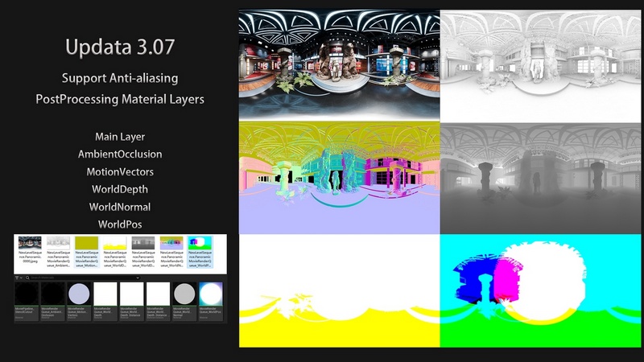The width and height of the screenshot is (644, 362).
Task: Select the MovieRenderQueue_WorldPos material asset
Action: click(x=211, y=294)
